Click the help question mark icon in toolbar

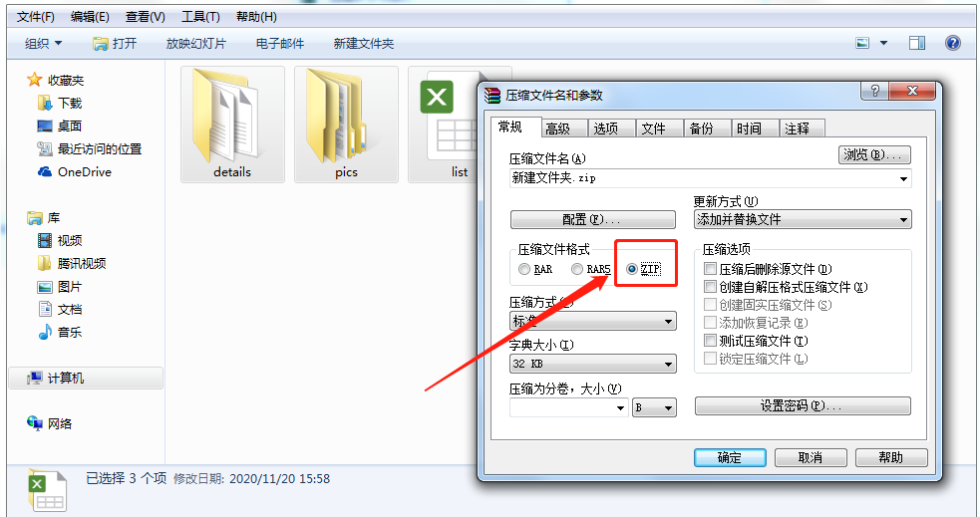pyautogui.click(x=952, y=43)
